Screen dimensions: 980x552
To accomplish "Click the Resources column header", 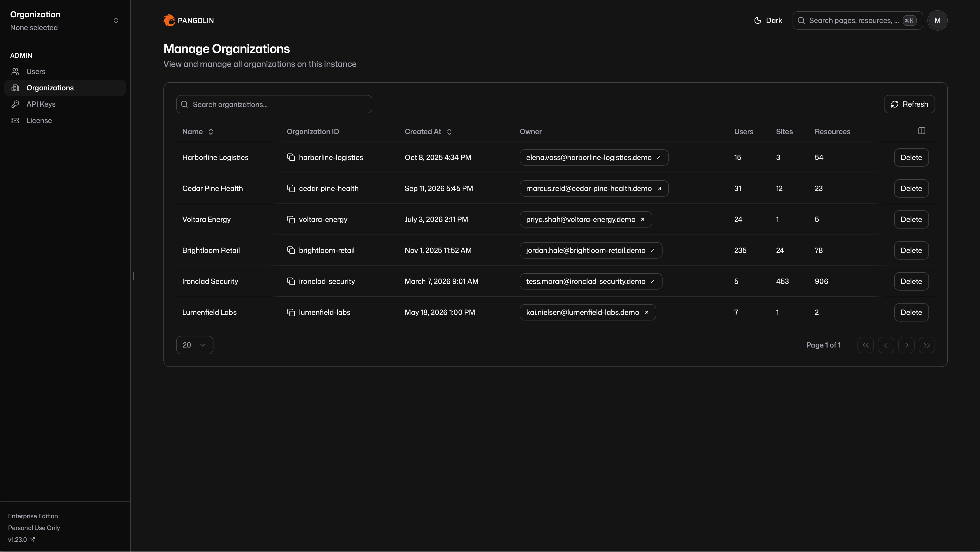I will tap(832, 132).
